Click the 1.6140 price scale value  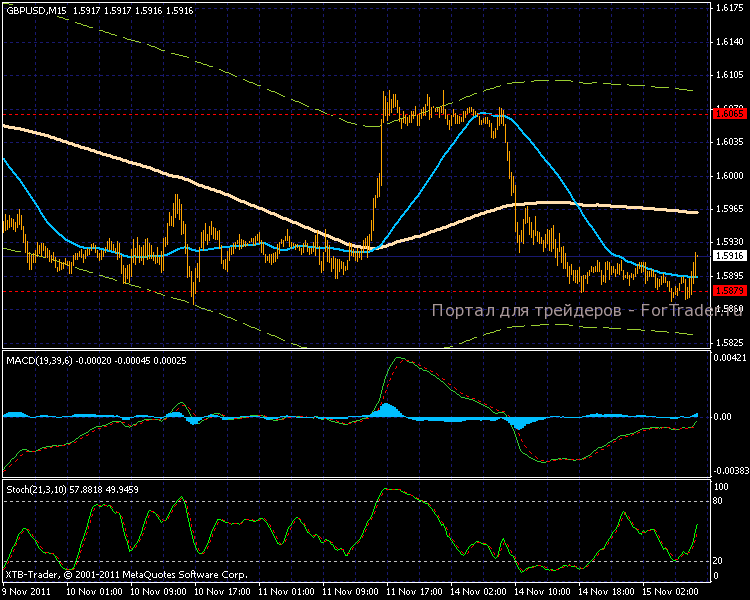pos(730,42)
